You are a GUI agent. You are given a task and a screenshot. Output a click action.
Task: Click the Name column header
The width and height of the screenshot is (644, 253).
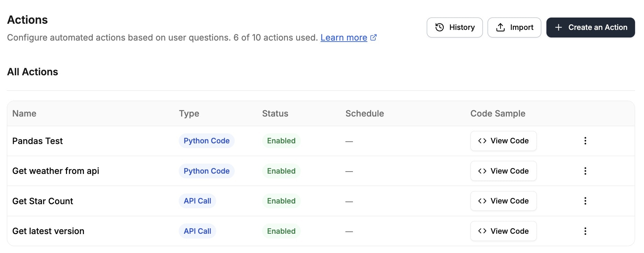[x=24, y=113]
